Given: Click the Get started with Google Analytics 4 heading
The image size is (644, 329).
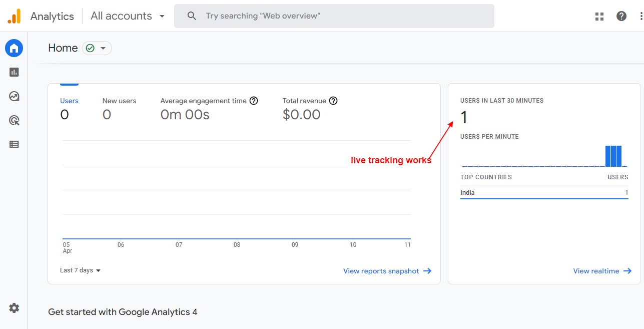Looking at the screenshot, I should [123, 312].
